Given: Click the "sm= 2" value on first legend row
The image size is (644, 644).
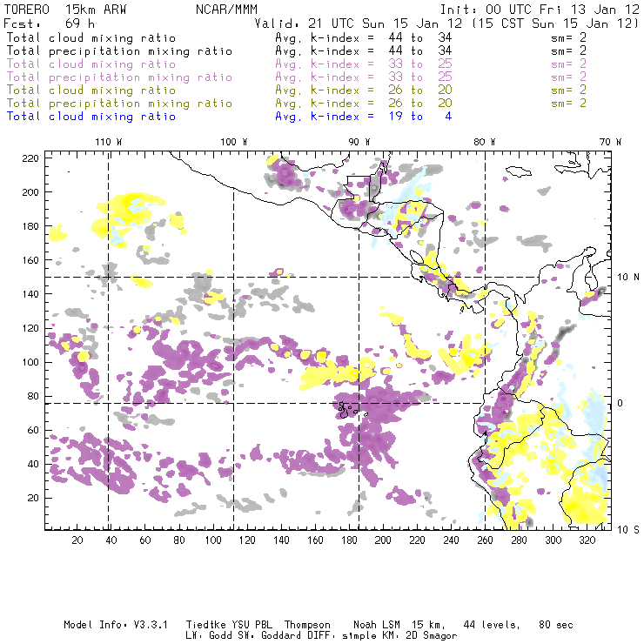Looking at the screenshot, I should tap(568, 37).
